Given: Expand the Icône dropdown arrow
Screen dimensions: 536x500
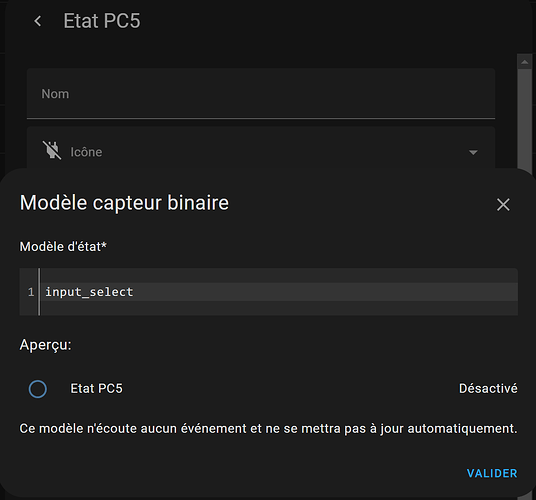Looking at the screenshot, I should click(x=473, y=152).
